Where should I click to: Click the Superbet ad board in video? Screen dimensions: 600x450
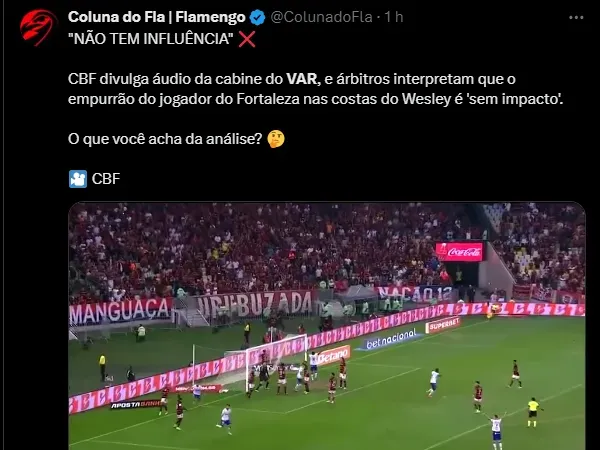point(443,325)
